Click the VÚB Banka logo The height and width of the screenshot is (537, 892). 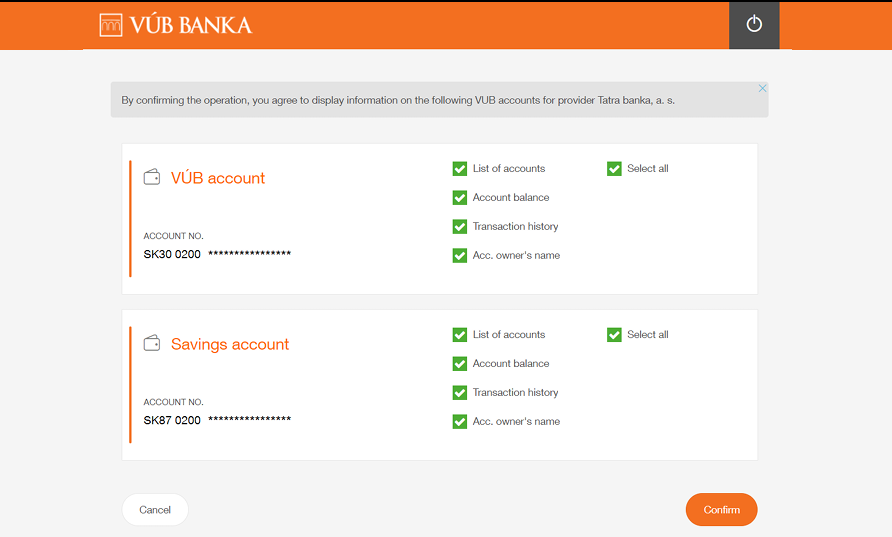(x=176, y=25)
